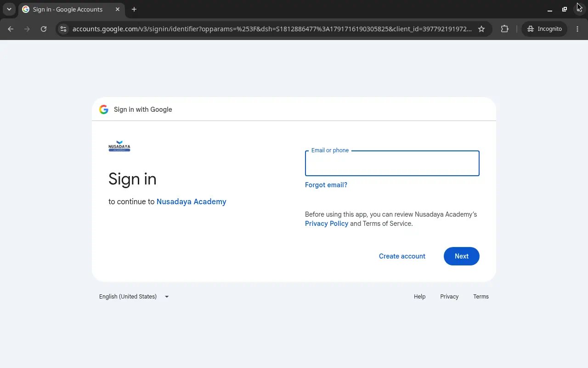Close the Sign in - Google Accounts tab
The image size is (588, 368).
118,9
